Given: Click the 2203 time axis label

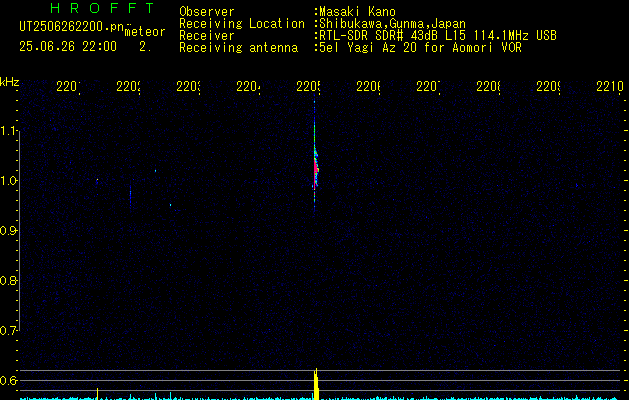Looking at the screenshot, I should [x=189, y=86].
